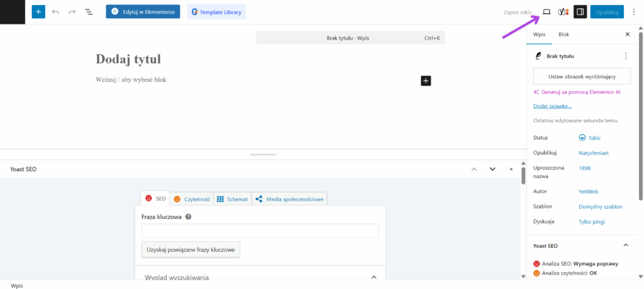Screen dimensions: 644x289
Task: Toggle the settings sidebar panel
Action: click(x=580, y=12)
